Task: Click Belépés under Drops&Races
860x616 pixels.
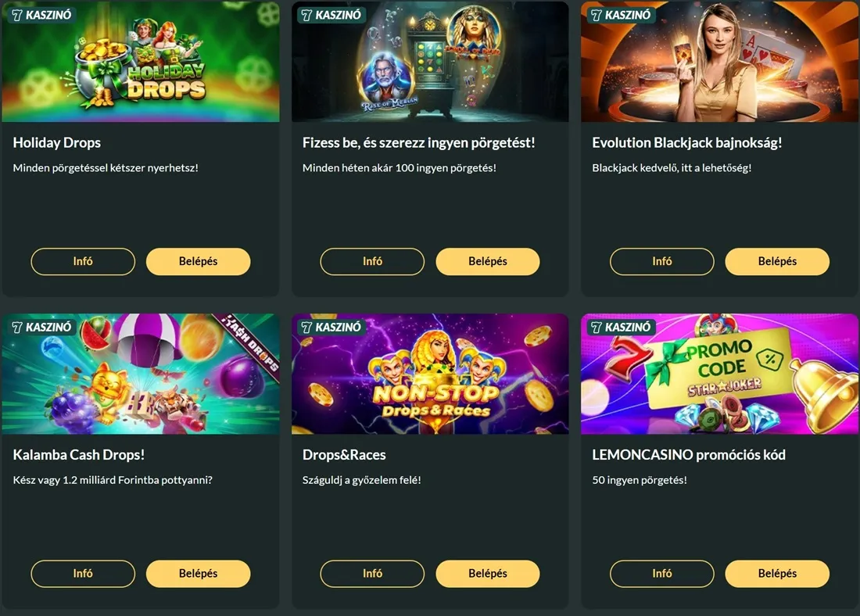Action: (488, 573)
